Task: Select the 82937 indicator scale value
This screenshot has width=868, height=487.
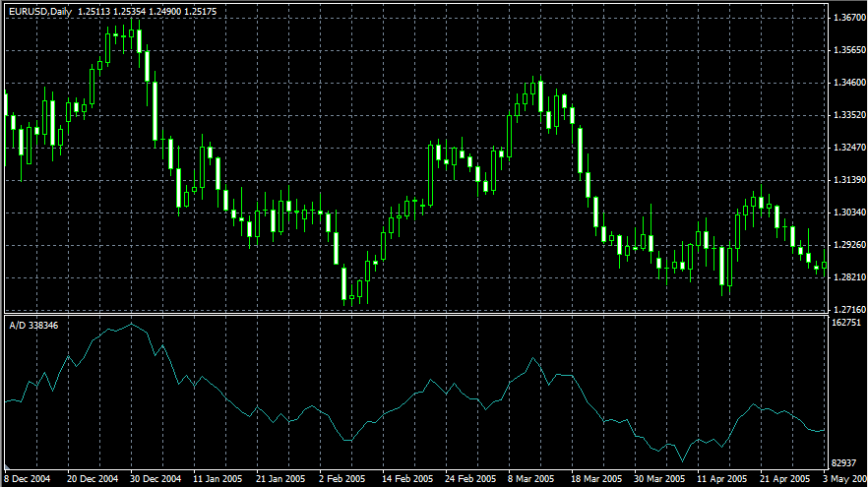Action: 846,462
